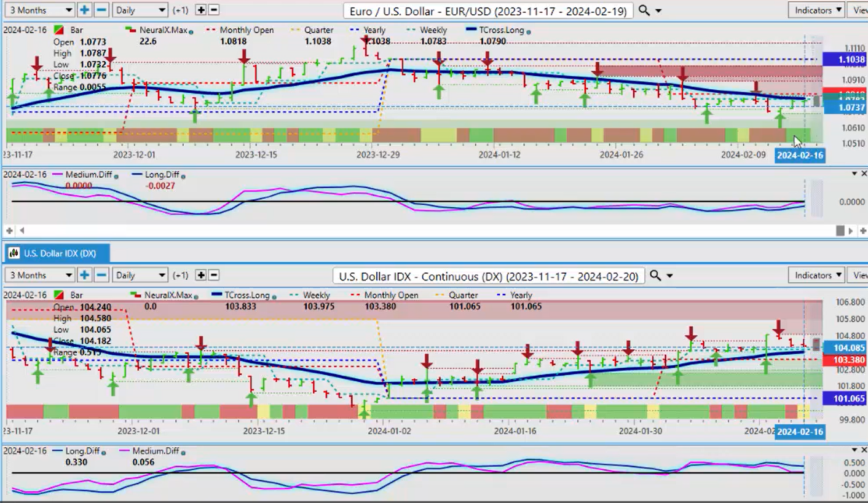This screenshot has height=503, width=868.
Task: Increase forecast offset with black plus in DX toolbar
Action: tap(200, 275)
